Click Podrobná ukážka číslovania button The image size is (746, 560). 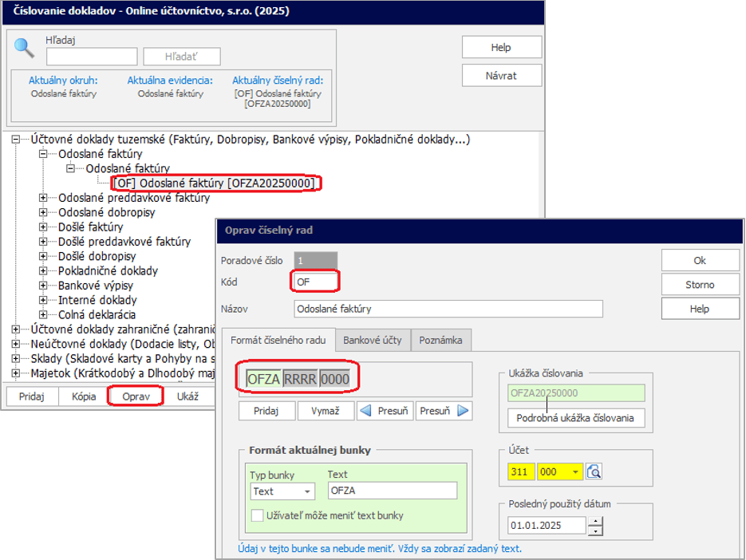tap(575, 418)
